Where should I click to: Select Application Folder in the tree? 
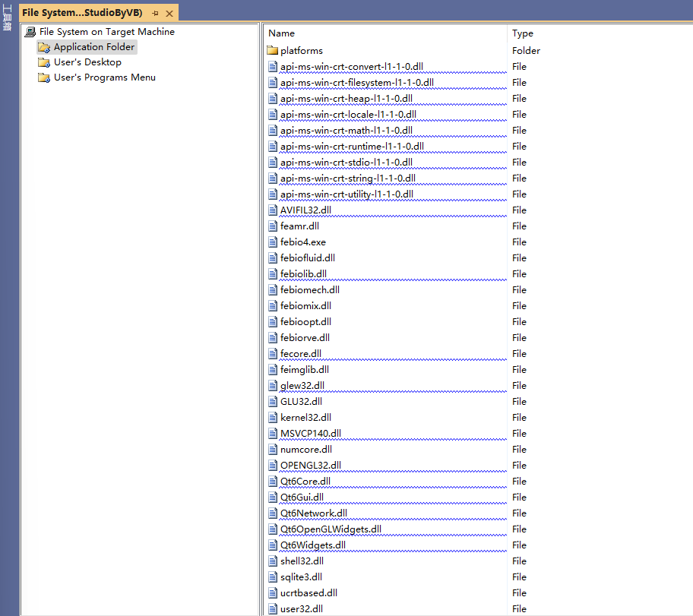coord(94,47)
